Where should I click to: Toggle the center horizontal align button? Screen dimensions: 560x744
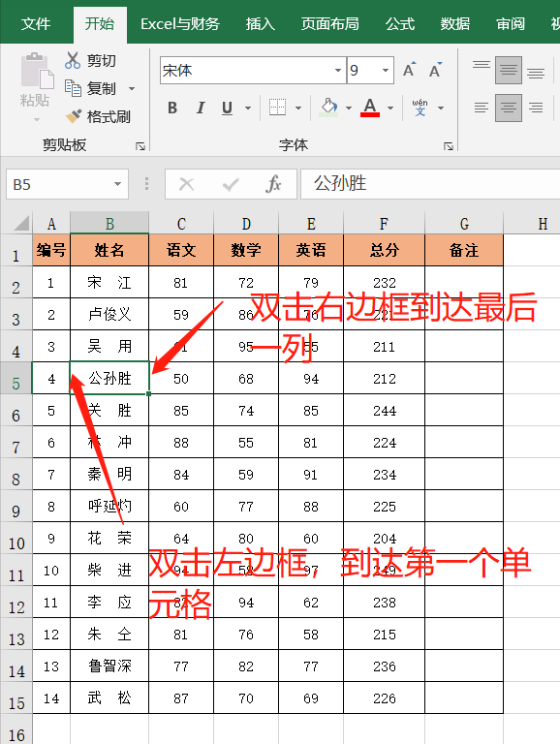[x=509, y=108]
